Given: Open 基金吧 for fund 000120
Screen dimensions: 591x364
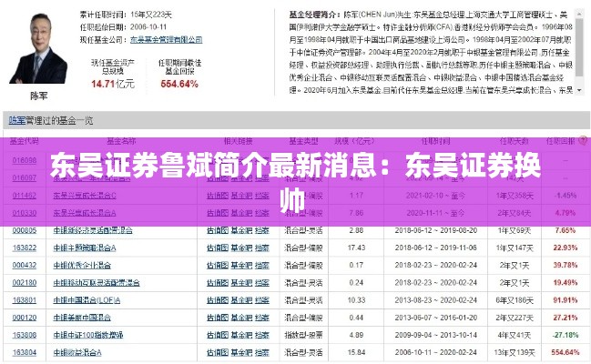Looking at the screenshot, I should click(x=241, y=318).
